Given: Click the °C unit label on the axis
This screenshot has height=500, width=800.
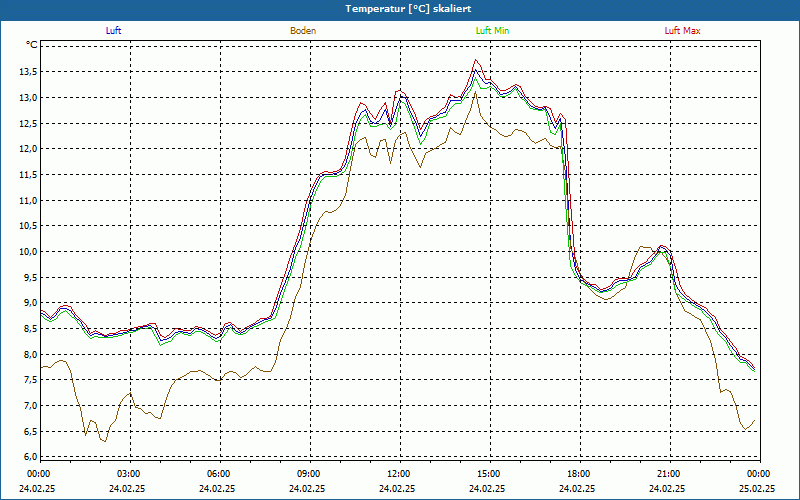Looking at the screenshot, I should tap(32, 45).
